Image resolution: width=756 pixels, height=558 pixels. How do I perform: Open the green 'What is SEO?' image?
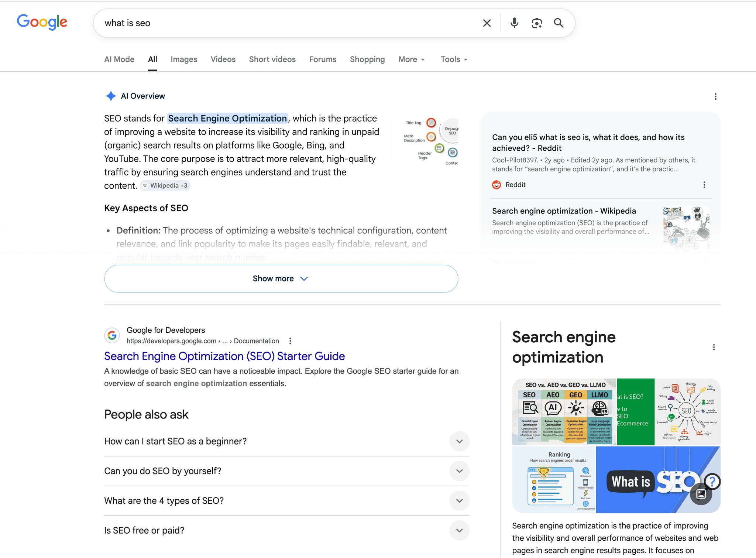tap(635, 411)
